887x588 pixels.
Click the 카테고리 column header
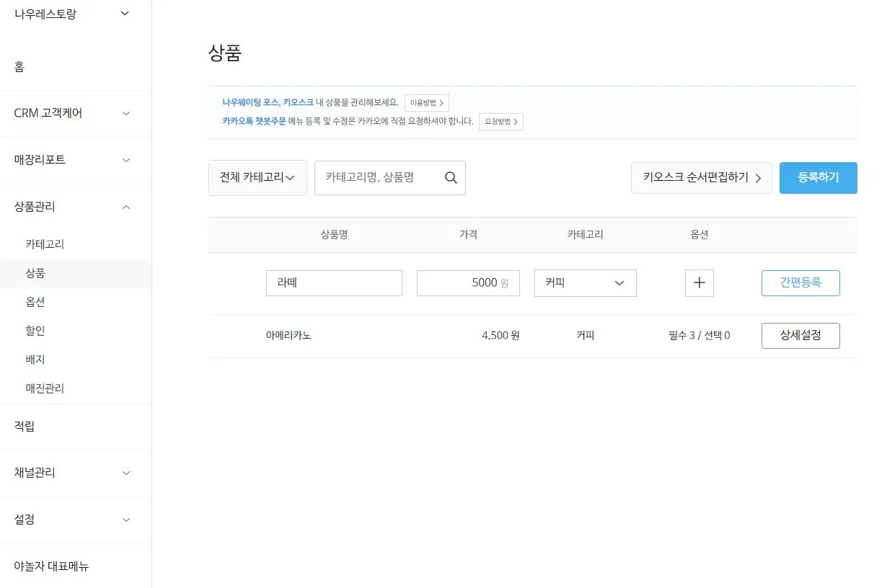pyautogui.click(x=586, y=235)
